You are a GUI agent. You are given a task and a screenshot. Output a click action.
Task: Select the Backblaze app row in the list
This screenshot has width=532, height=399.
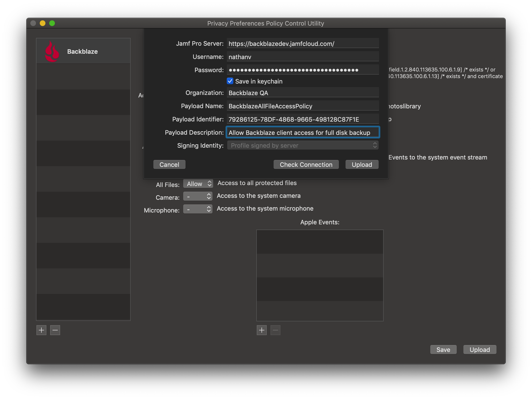point(83,51)
